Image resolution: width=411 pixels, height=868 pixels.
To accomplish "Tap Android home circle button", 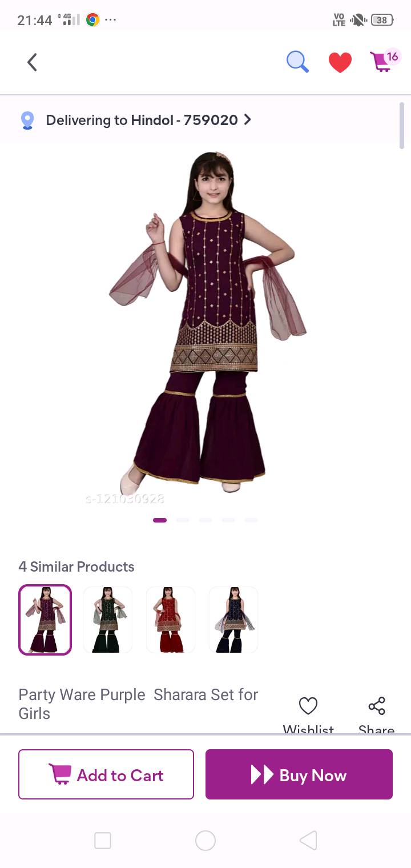I will [205, 841].
